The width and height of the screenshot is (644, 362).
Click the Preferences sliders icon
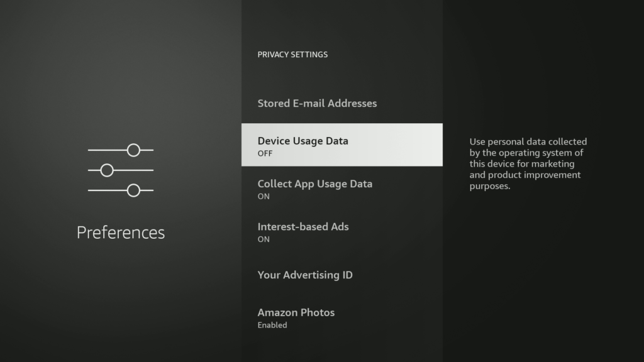(x=121, y=170)
